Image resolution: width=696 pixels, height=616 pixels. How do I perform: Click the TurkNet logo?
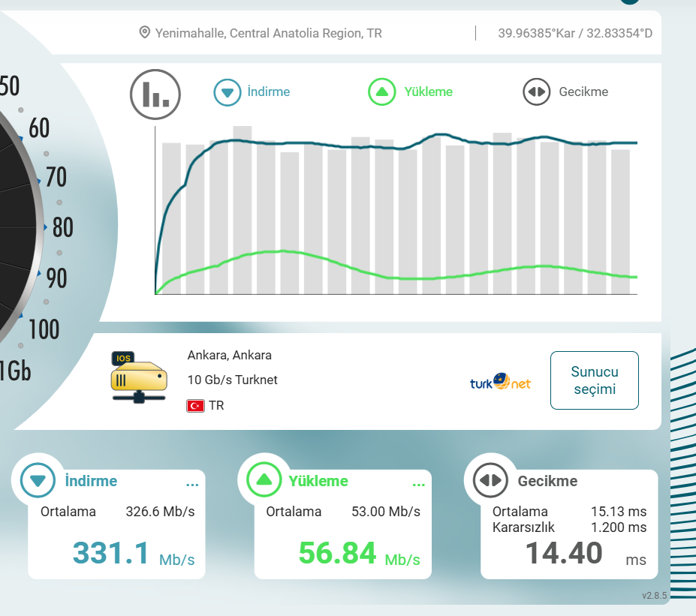click(x=500, y=381)
